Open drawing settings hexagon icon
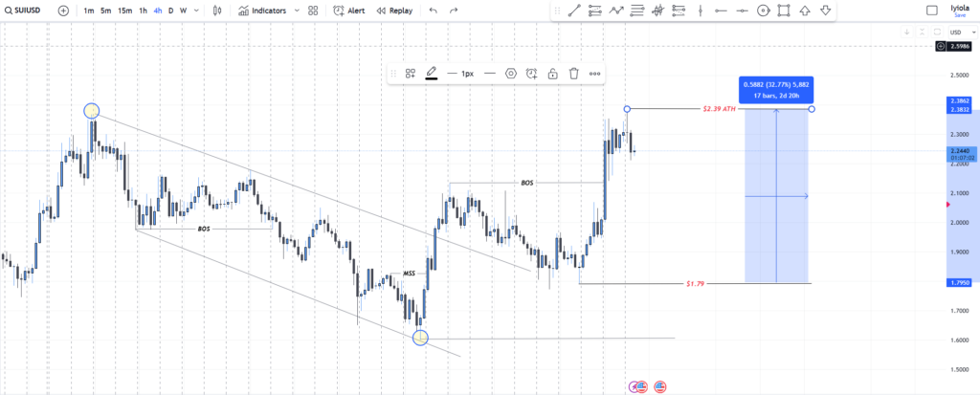The image size is (980, 395). click(x=511, y=74)
